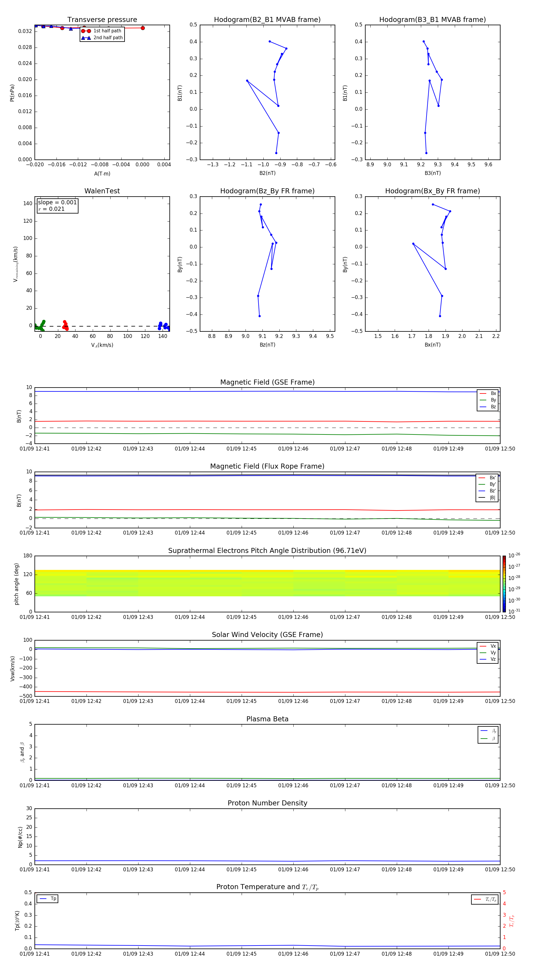
Task: Click the "slope = 0.001" annotation
Action: (57, 203)
